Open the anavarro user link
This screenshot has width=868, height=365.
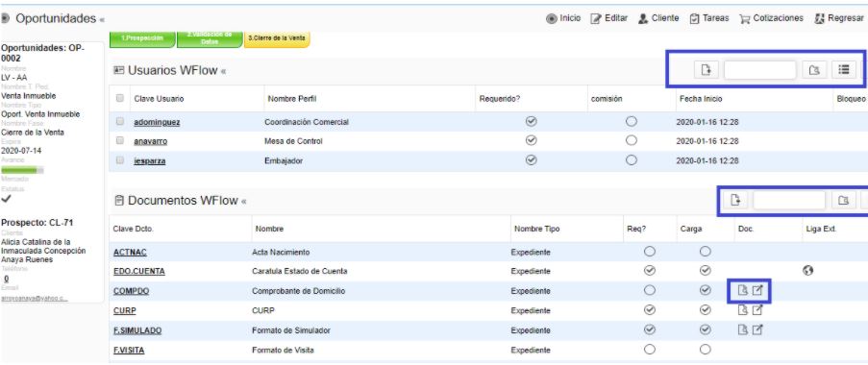tap(151, 141)
